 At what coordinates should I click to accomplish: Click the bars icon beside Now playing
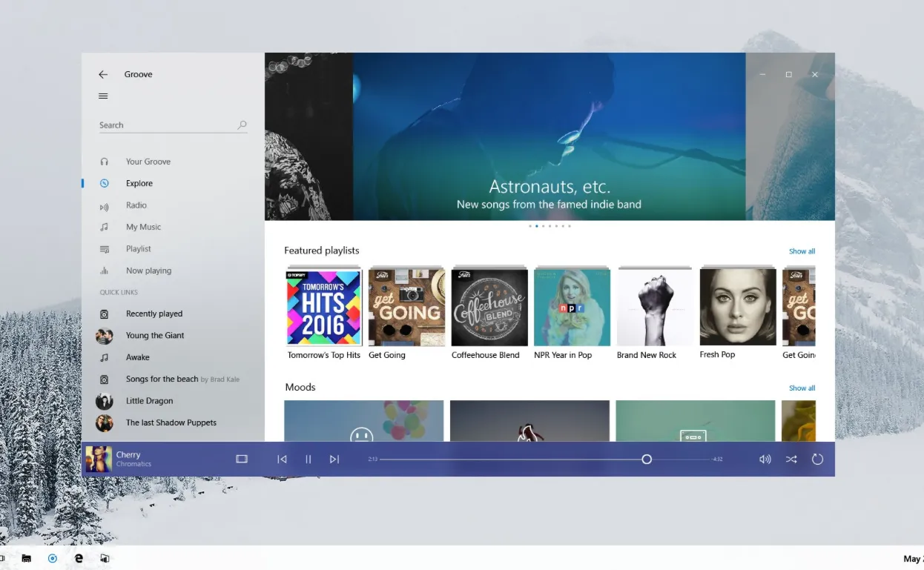point(105,271)
